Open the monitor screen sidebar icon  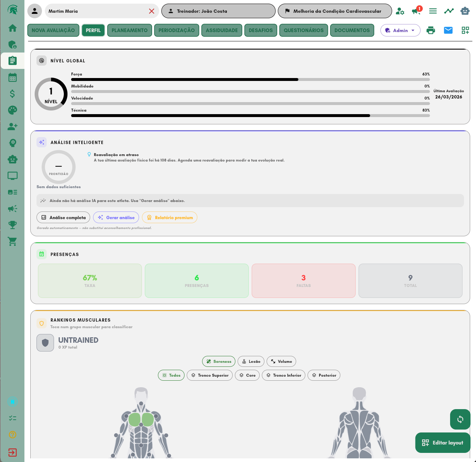[x=12, y=176]
